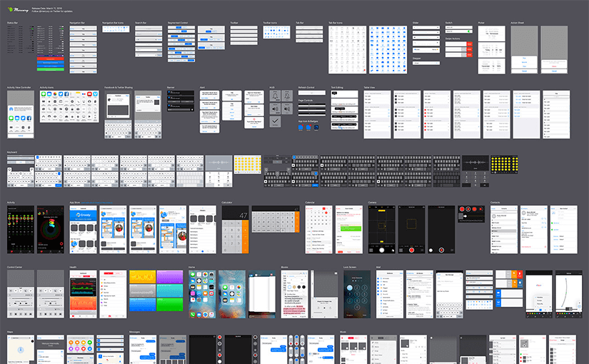Click the calculator display showing 47
The image size is (589, 364).
(235, 213)
